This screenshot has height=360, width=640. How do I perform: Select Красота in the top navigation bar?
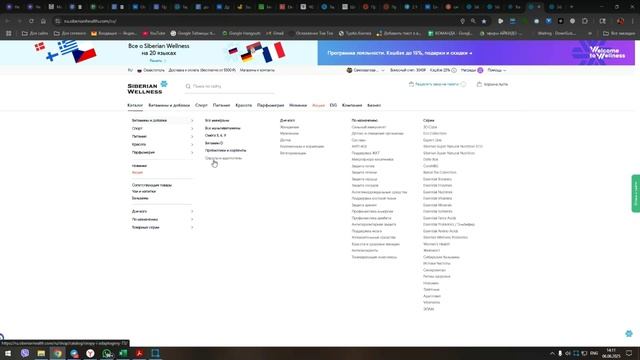(244, 105)
